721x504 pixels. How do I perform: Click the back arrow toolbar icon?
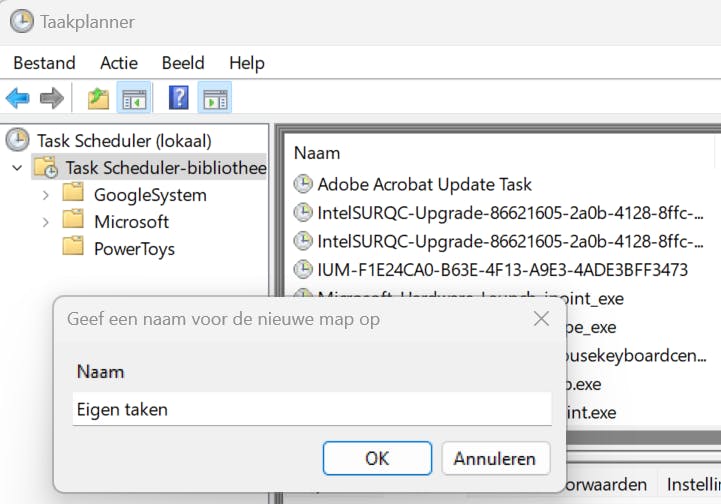[17, 98]
